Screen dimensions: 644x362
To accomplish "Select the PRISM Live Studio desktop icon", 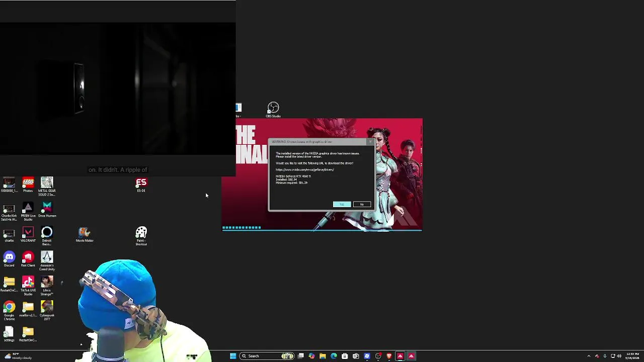I will [x=28, y=212].
